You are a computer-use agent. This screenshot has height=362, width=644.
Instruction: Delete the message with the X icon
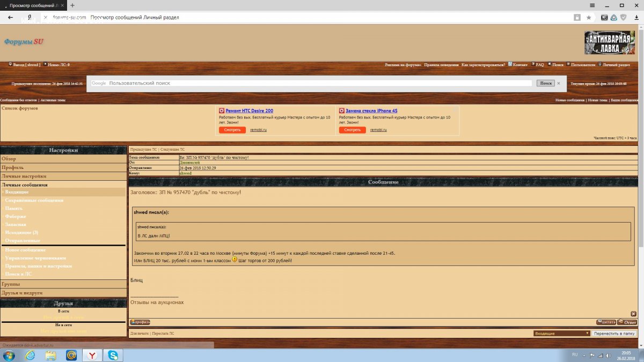click(x=633, y=314)
